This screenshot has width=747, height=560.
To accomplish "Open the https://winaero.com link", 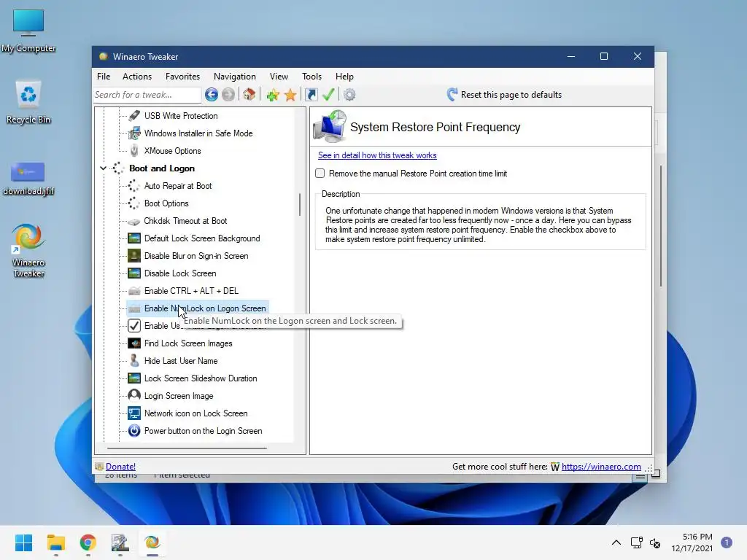I will [601, 467].
